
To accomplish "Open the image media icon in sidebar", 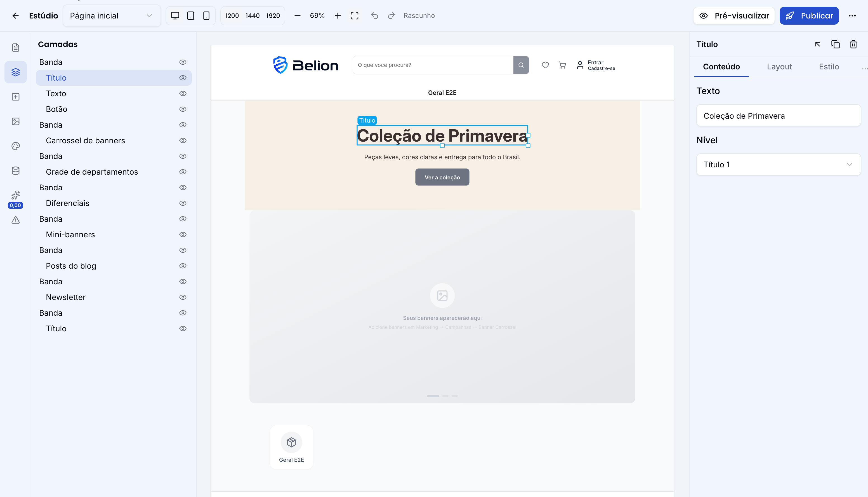I will (16, 121).
